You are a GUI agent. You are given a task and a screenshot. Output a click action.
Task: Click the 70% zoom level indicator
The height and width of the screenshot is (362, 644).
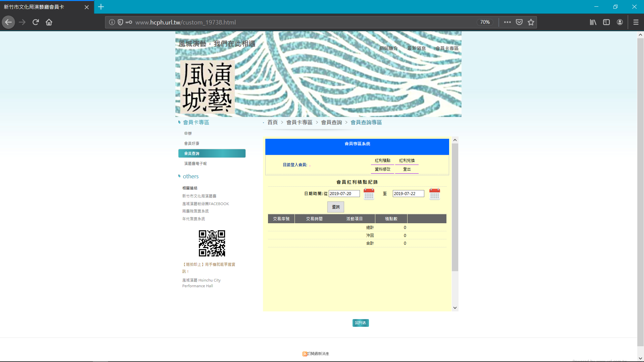tap(485, 22)
